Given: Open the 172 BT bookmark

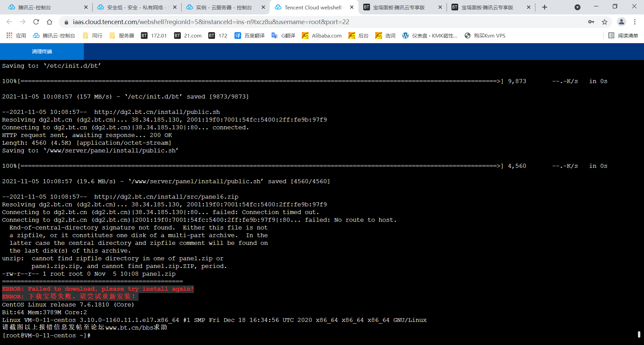Looking at the screenshot, I should (218, 36).
